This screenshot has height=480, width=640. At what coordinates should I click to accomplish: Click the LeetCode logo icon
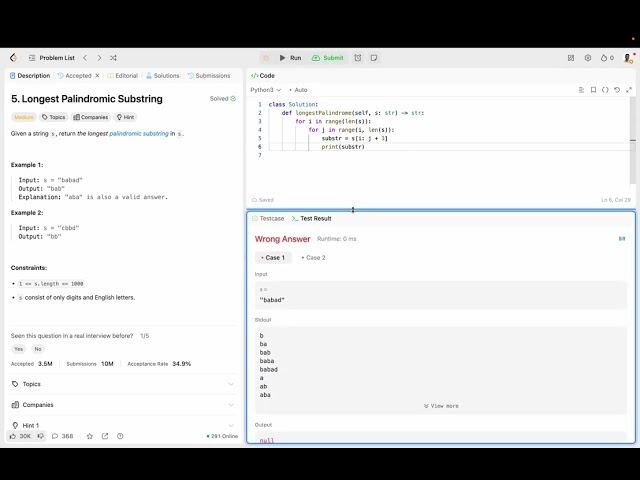pos(13,58)
